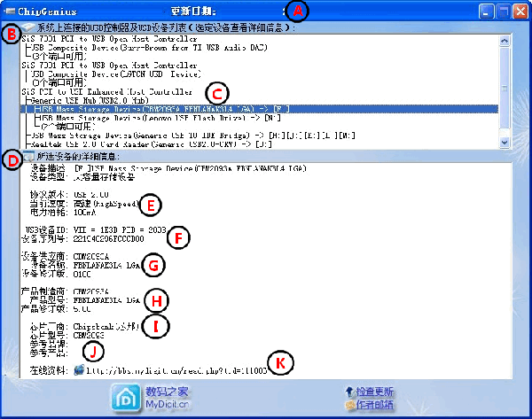This screenshot has height=419, width=532.
Task: Click the (0个端口可用) ports available row
Action: coord(59,82)
